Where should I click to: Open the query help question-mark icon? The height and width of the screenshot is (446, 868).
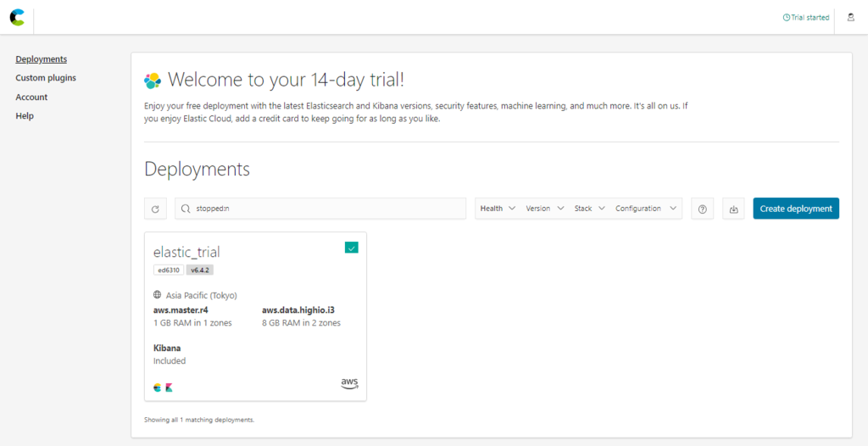[x=703, y=209]
